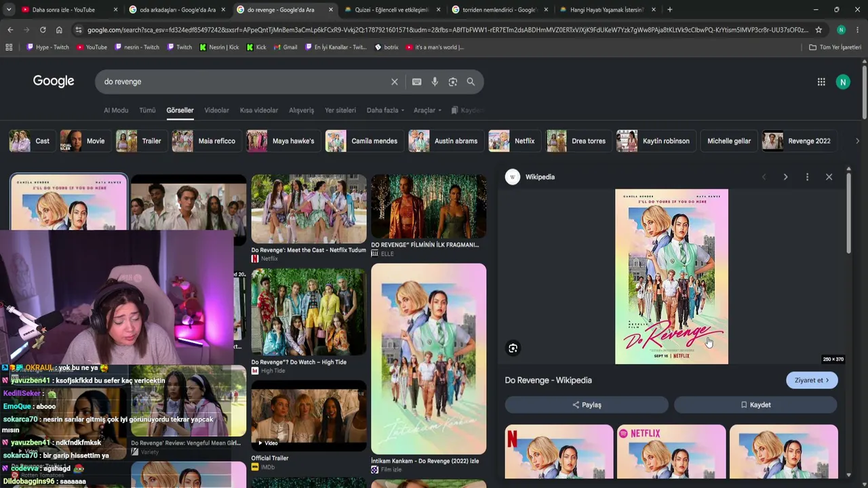Save the image with the Kaydet button
Screen dimensions: 868x488
(x=755, y=405)
